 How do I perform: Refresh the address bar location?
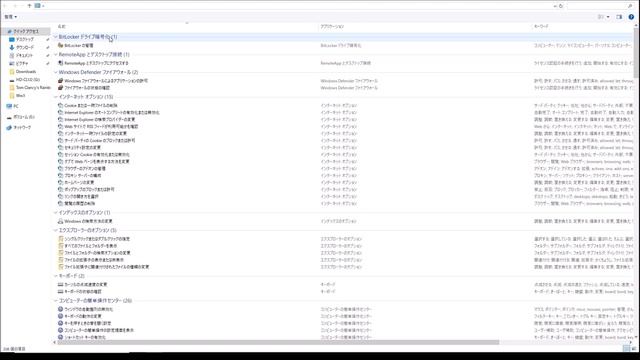[561, 6]
